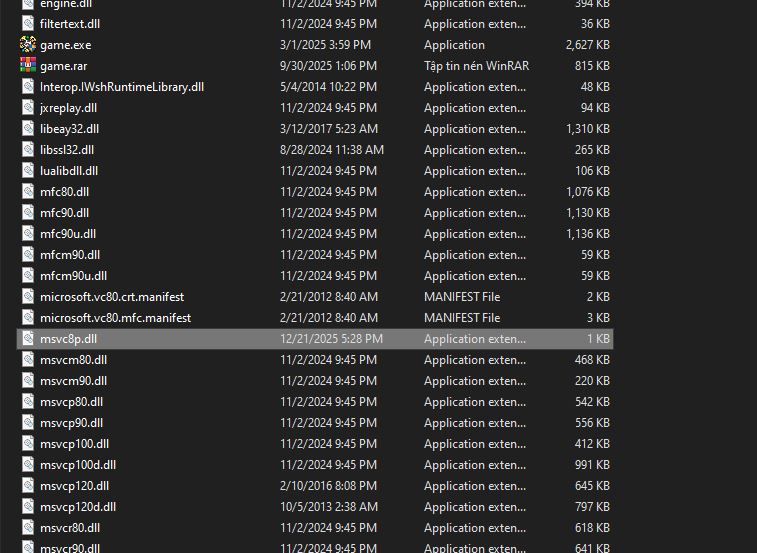Select microsoft.vc80.mfc.manifest file name
The height and width of the screenshot is (553, 757).
tap(115, 318)
